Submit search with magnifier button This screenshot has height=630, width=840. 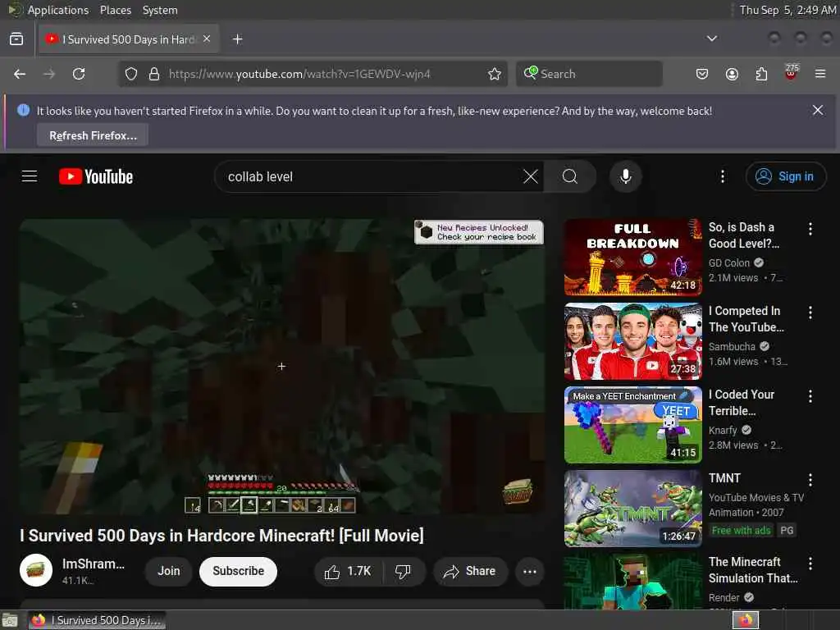coord(570,176)
